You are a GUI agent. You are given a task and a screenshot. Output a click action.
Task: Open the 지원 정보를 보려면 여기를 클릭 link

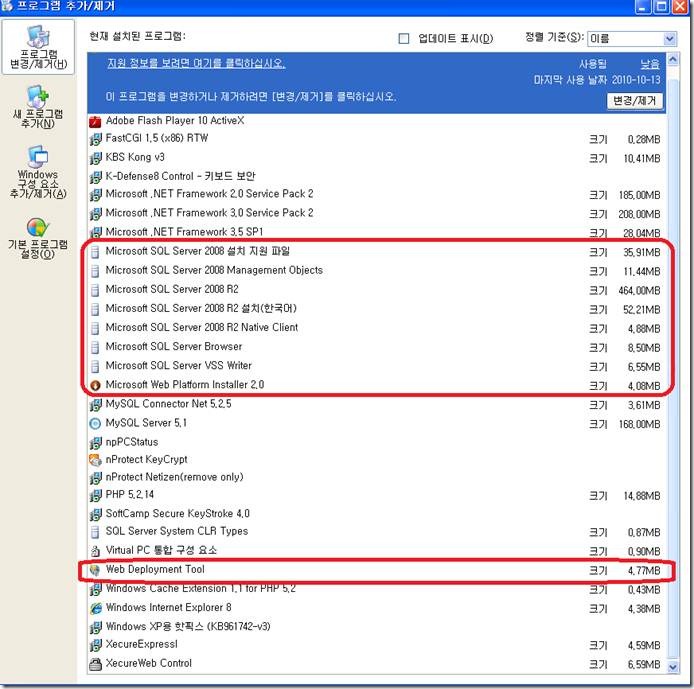pyautogui.click(x=196, y=63)
